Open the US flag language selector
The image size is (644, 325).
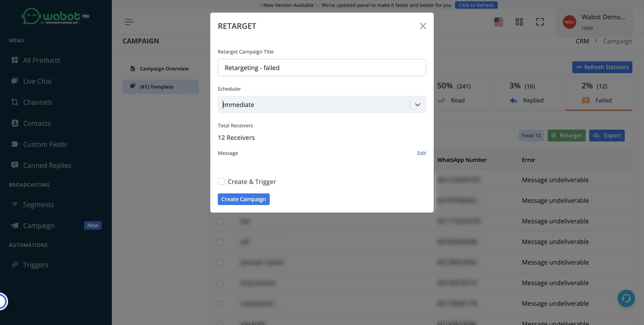tap(498, 22)
